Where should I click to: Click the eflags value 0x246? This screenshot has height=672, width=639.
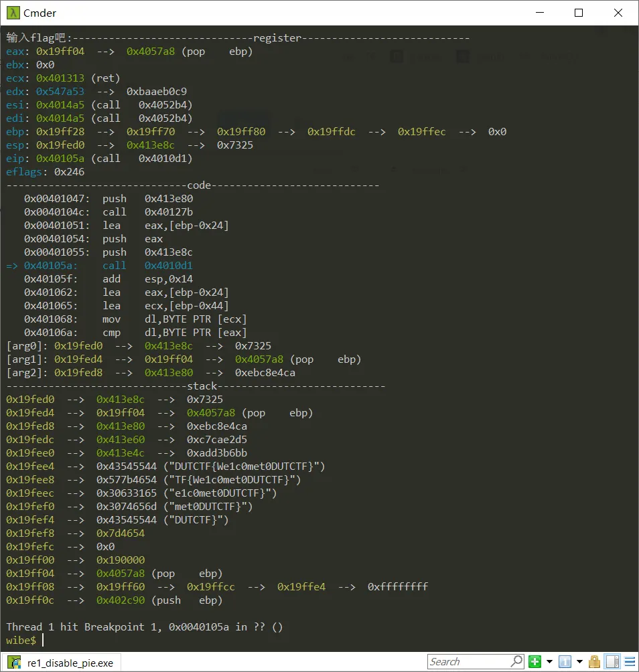point(69,172)
